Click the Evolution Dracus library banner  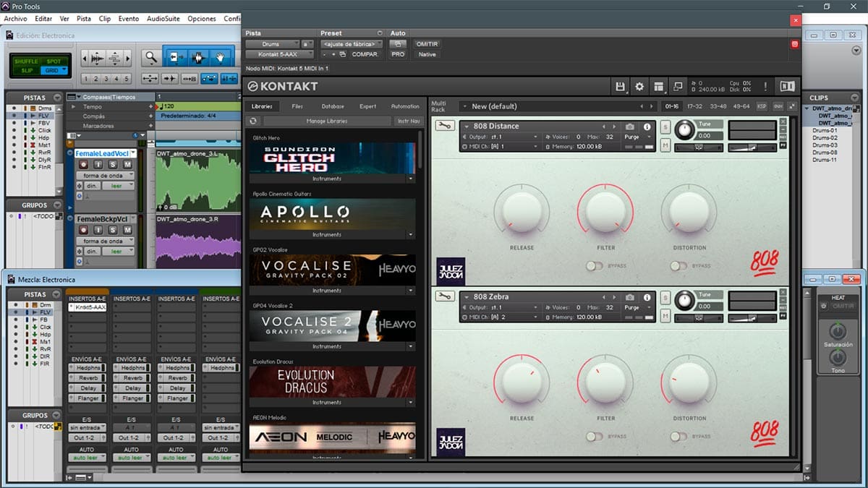[333, 382]
